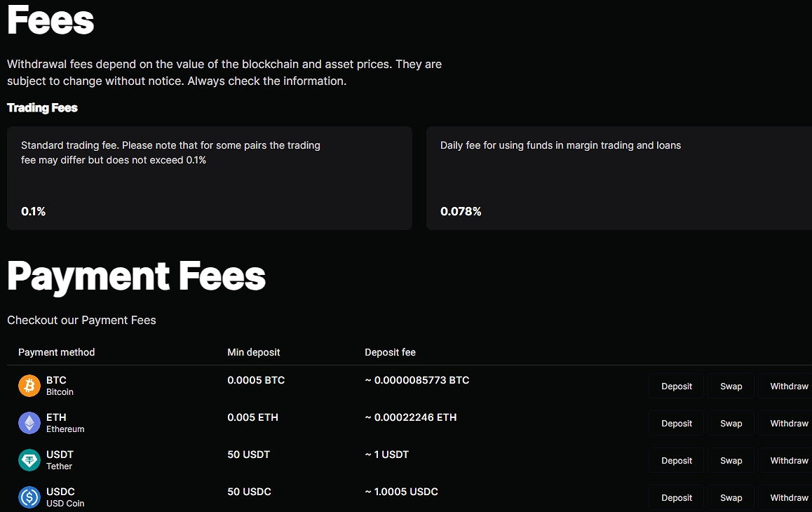Swap ETH using its row button
The image size is (812, 512).
[731, 424]
